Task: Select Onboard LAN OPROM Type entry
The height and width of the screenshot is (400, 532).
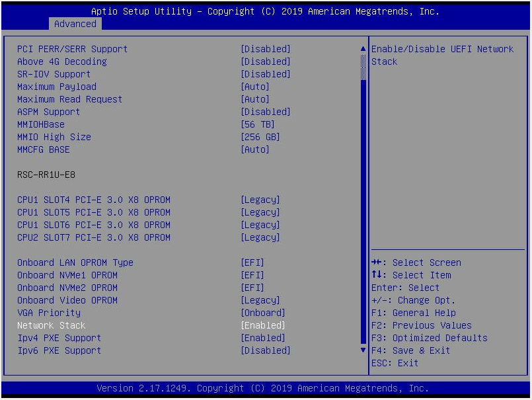Action: 75,262
